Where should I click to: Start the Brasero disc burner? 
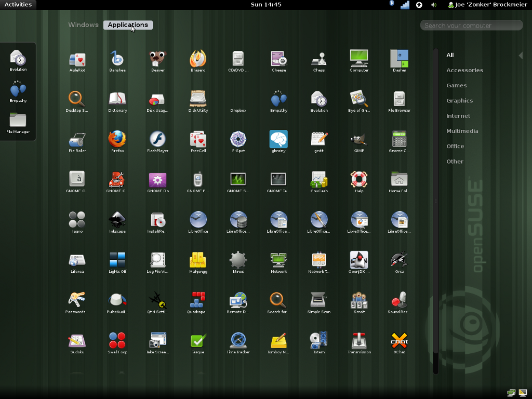click(x=198, y=59)
